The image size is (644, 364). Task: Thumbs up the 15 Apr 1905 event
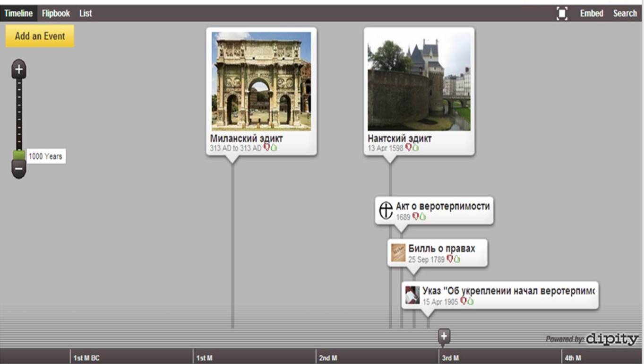tap(471, 302)
